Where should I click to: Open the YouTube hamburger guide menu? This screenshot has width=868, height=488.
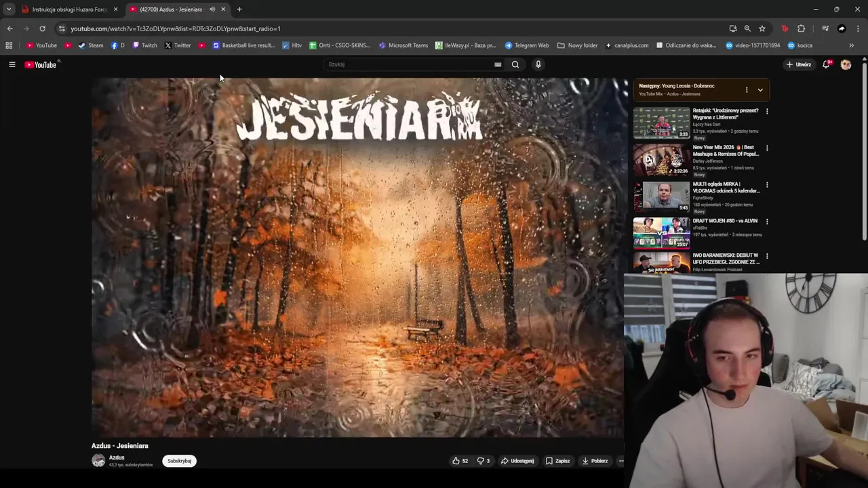pos(12,64)
